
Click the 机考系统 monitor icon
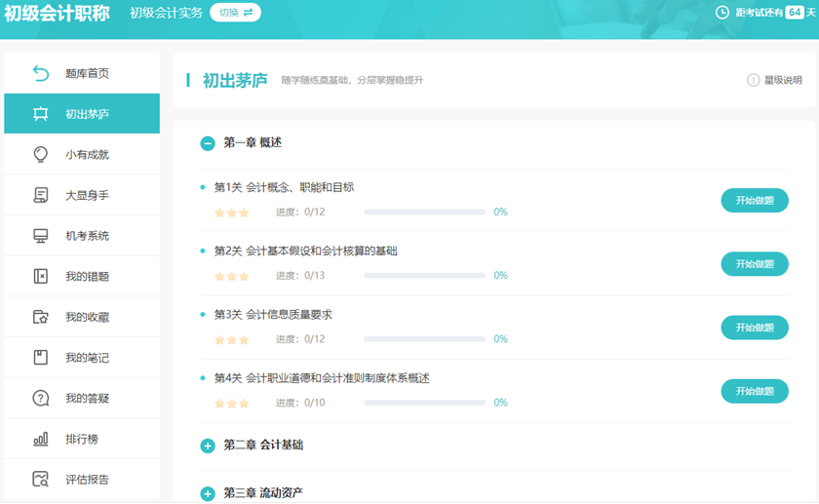40,236
